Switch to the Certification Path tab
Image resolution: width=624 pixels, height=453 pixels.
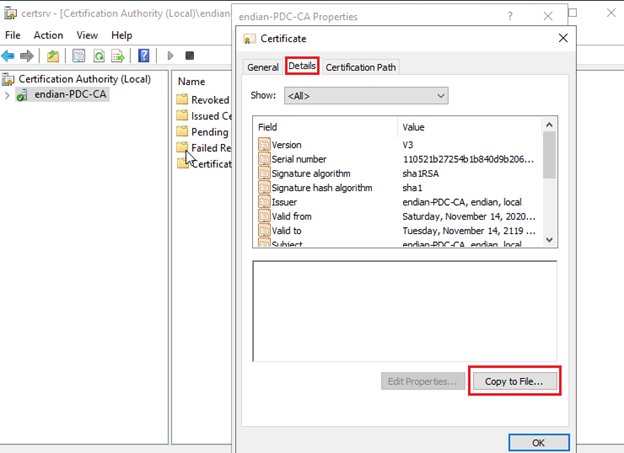361,67
